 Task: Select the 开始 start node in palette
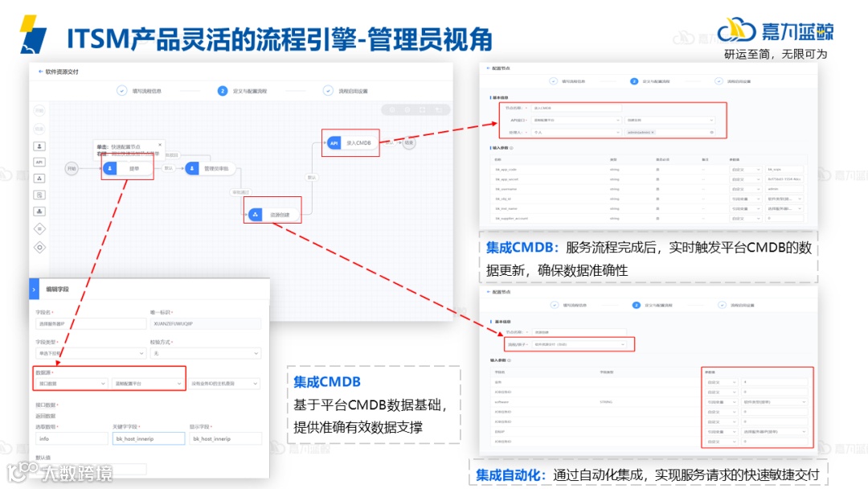click(39, 111)
